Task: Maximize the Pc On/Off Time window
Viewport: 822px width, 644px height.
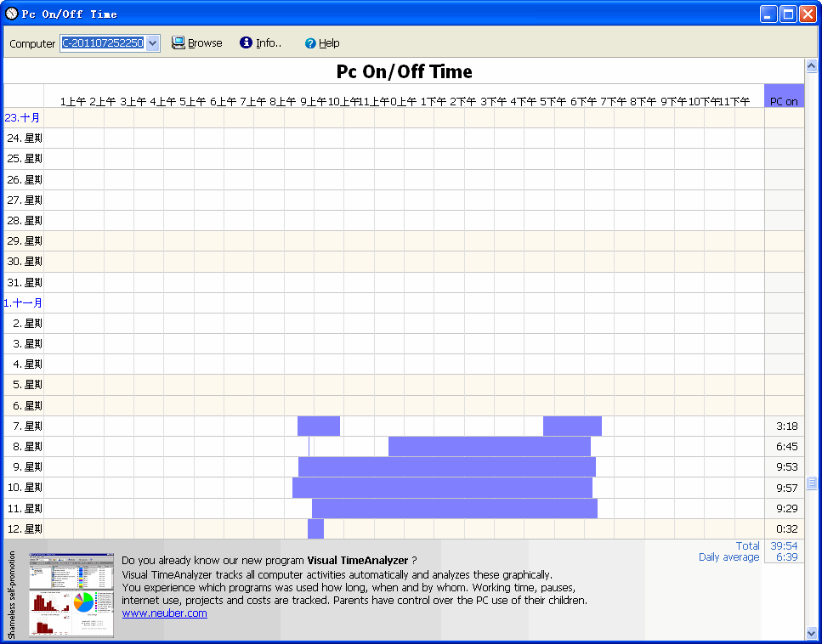Action: pos(788,14)
